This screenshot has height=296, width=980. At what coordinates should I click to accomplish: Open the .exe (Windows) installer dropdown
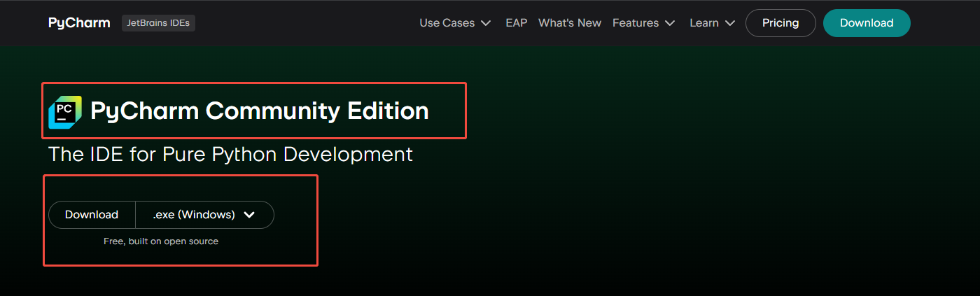(204, 215)
